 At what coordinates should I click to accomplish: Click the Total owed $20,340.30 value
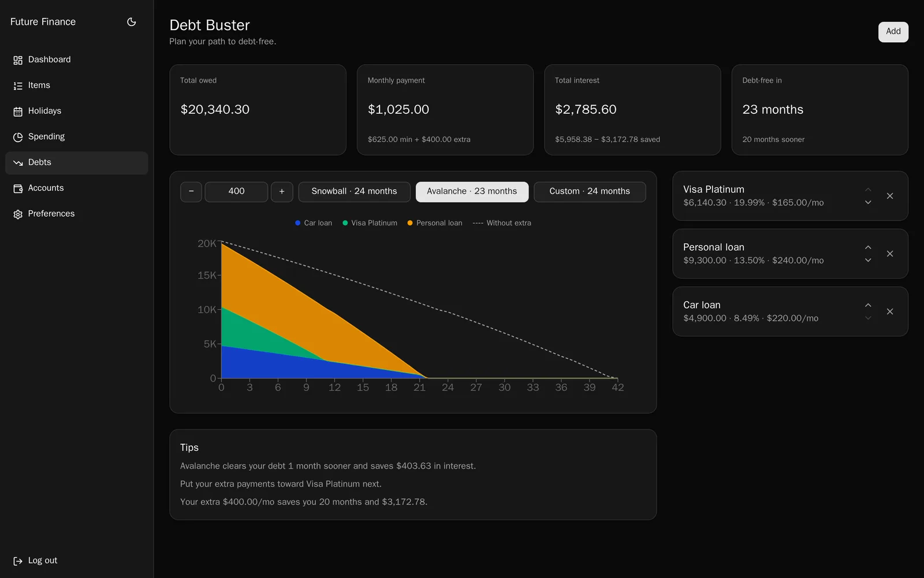point(215,110)
